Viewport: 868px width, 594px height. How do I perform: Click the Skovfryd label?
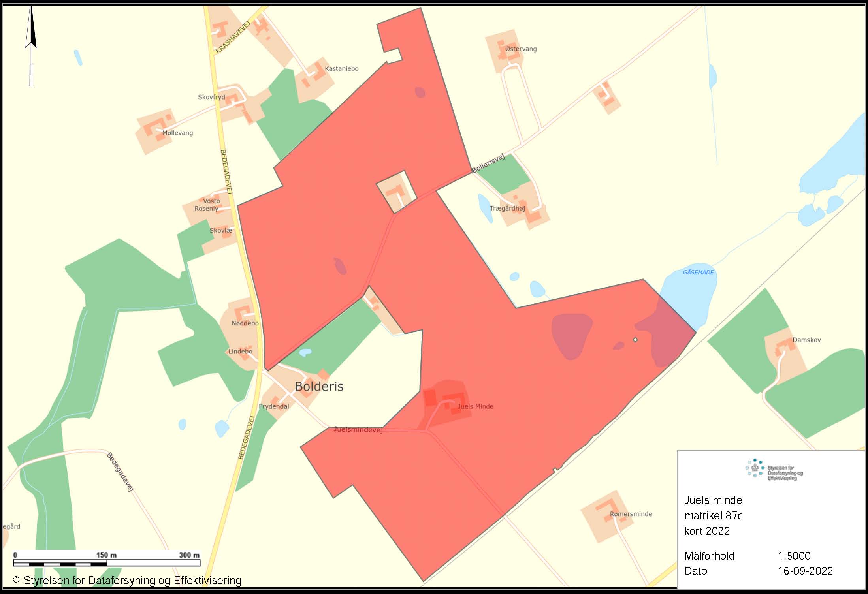point(211,97)
